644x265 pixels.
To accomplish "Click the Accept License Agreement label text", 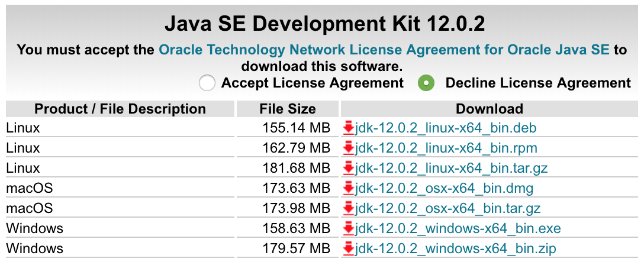I will click(x=313, y=83).
